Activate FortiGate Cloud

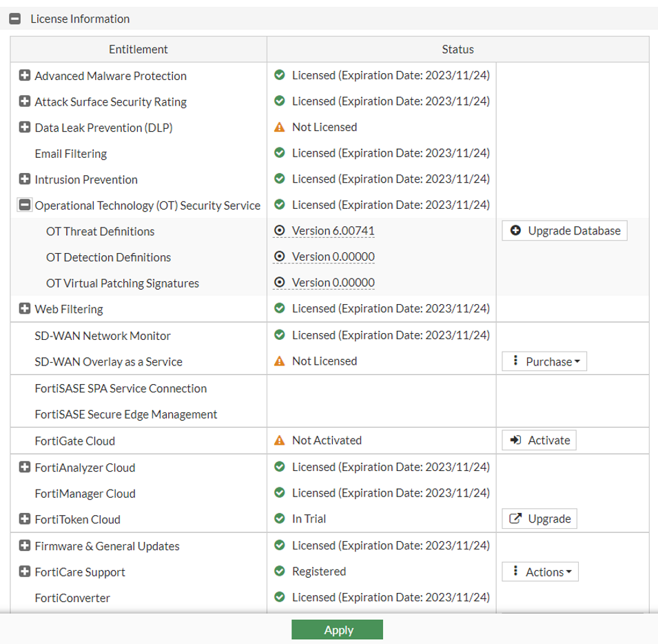539,441
